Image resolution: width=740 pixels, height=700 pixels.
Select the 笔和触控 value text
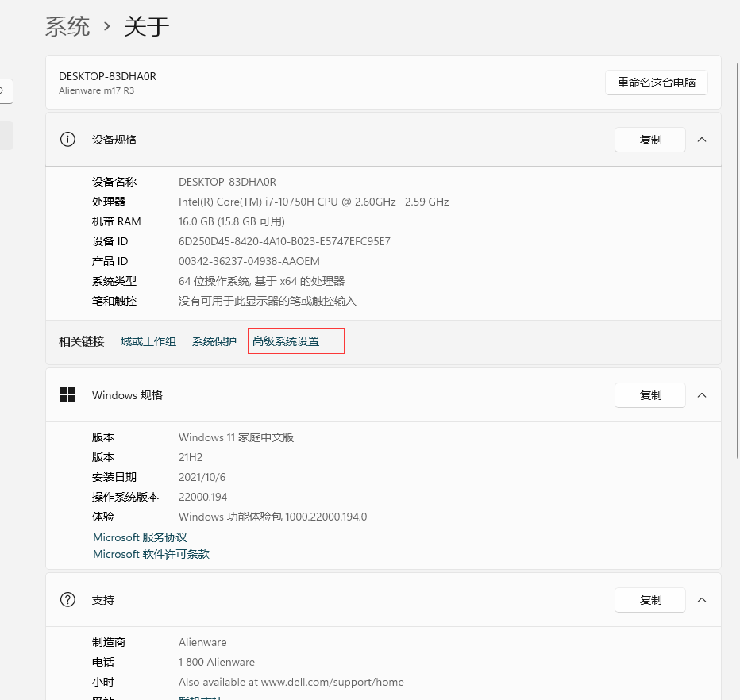point(267,301)
